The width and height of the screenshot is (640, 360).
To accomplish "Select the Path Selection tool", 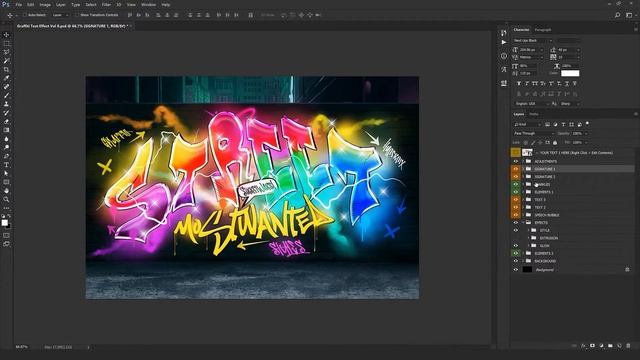I will tap(6, 173).
